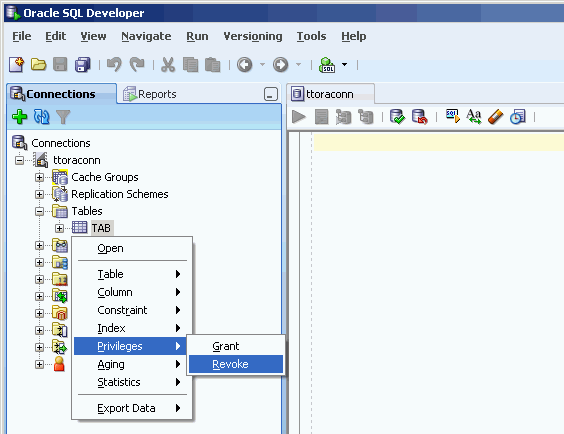The image size is (564, 434).
Task: Click the Filter funnel icon
Action: coord(63,117)
